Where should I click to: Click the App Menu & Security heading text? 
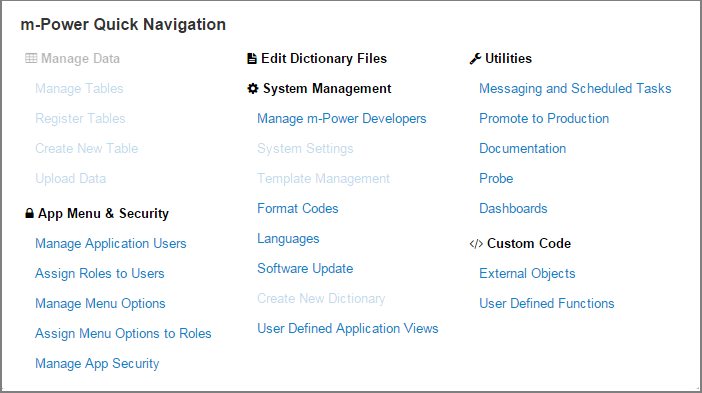103,214
